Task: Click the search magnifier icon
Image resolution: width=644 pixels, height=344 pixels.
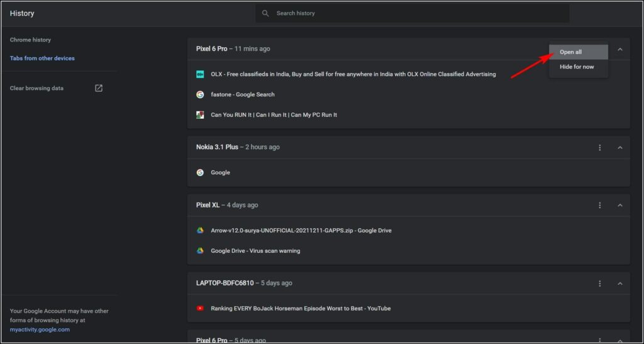Action: [265, 14]
